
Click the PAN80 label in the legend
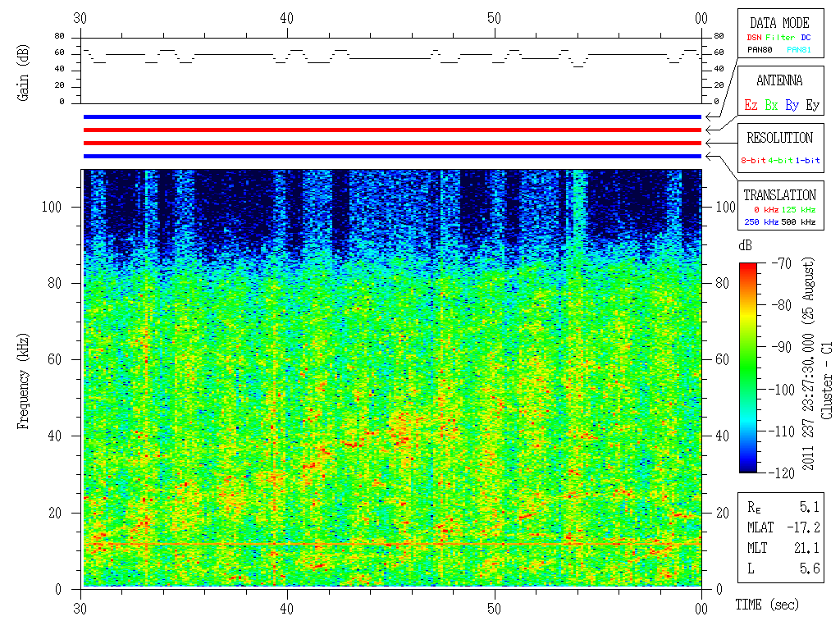[760, 50]
